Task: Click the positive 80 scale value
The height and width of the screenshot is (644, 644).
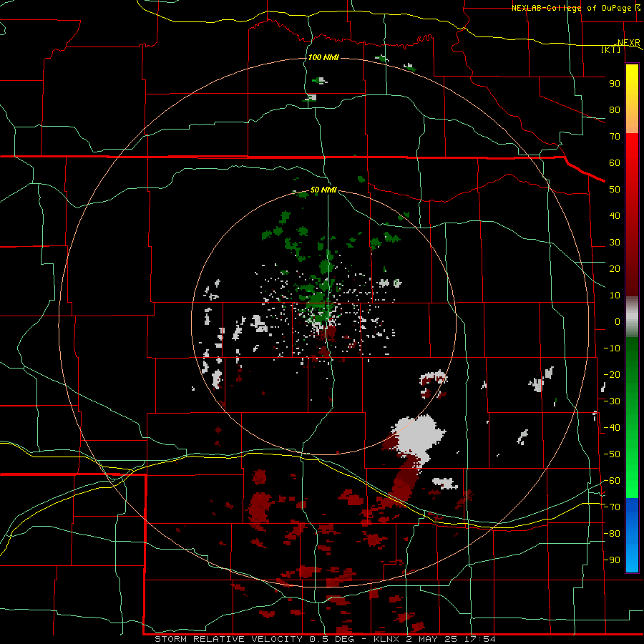Action: (x=615, y=110)
